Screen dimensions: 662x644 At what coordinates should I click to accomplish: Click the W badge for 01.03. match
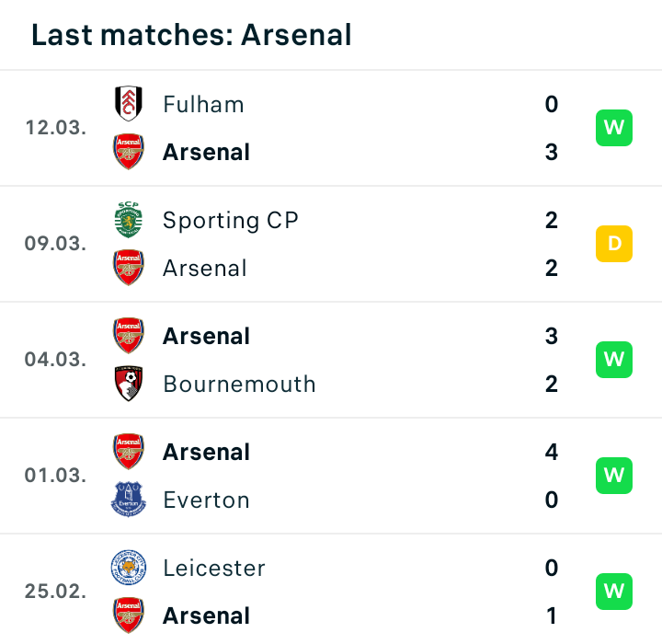pyautogui.click(x=614, y=475)
